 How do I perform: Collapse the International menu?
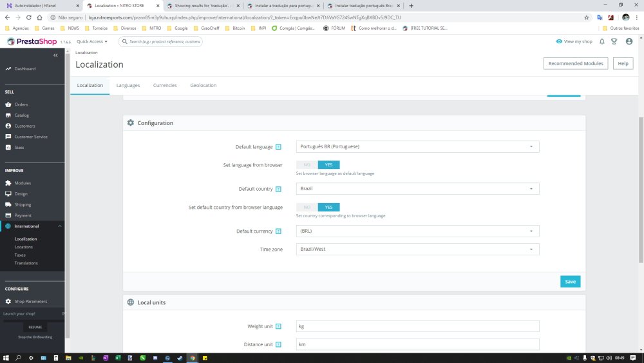(59, 226)
